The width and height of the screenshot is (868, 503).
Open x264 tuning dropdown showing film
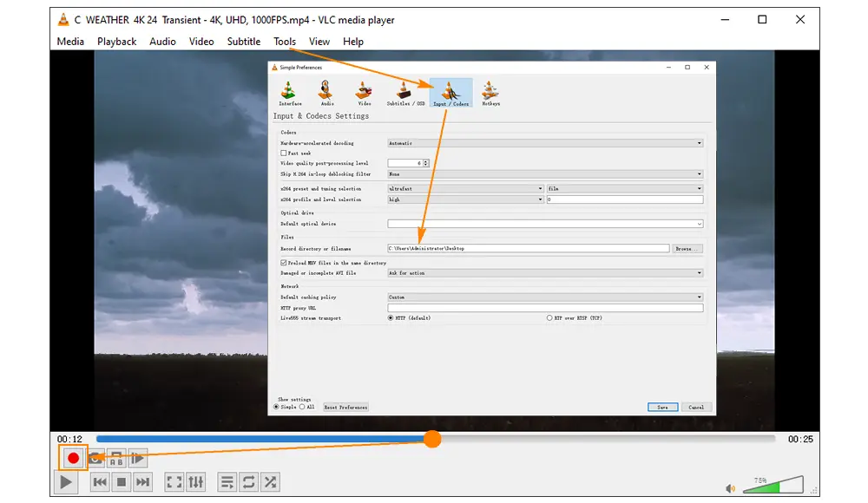pyautogui.click(x=625, y=189)
